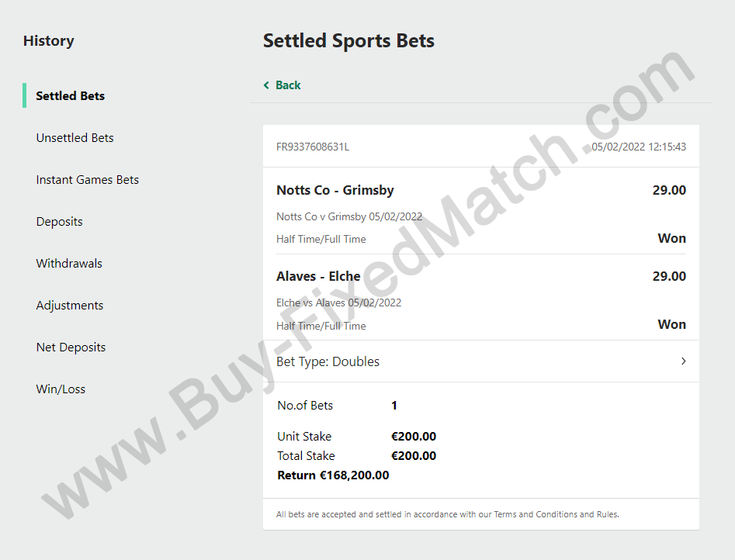Click the Terms and Conditions footer text
The height and width of the screenshot is (560, 735).
coord(536,514)
